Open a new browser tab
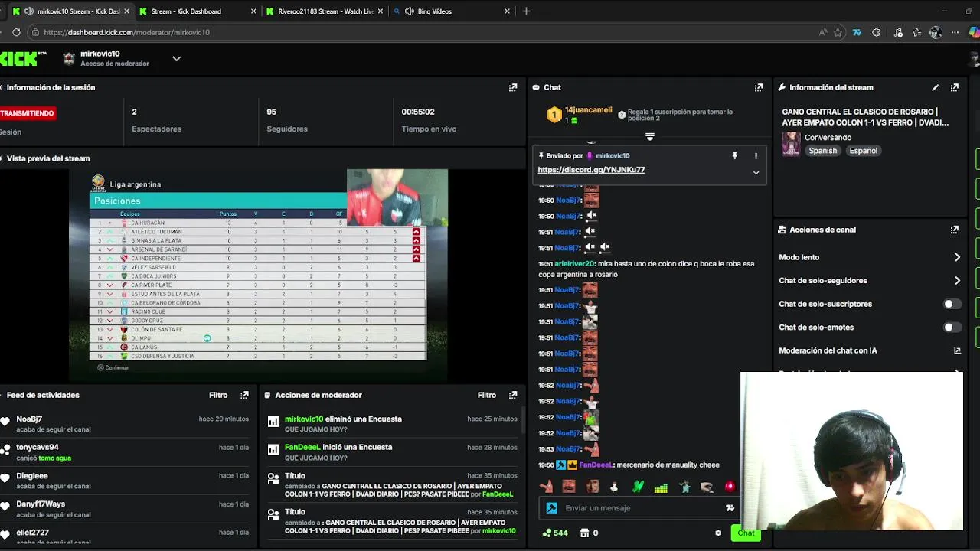 [526, 11]
